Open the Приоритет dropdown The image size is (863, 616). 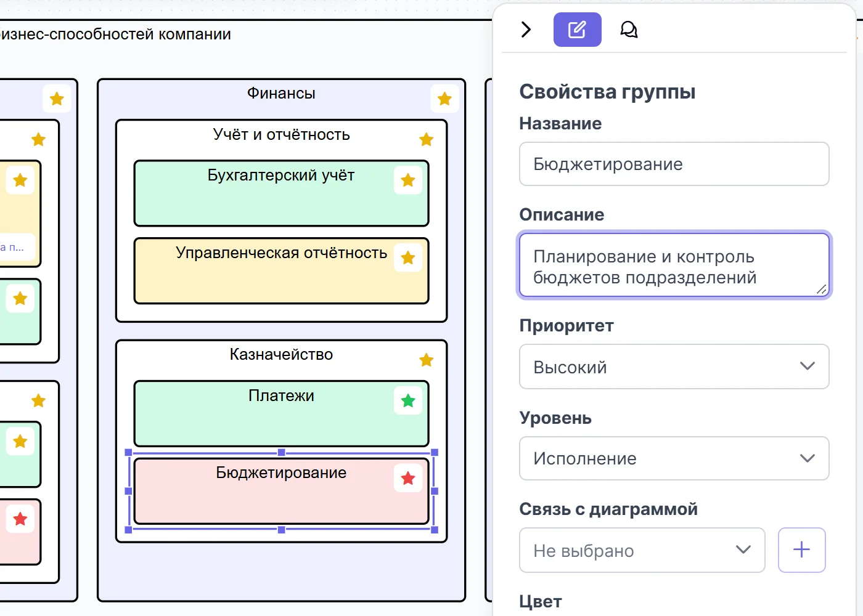(x=674, y=367)
